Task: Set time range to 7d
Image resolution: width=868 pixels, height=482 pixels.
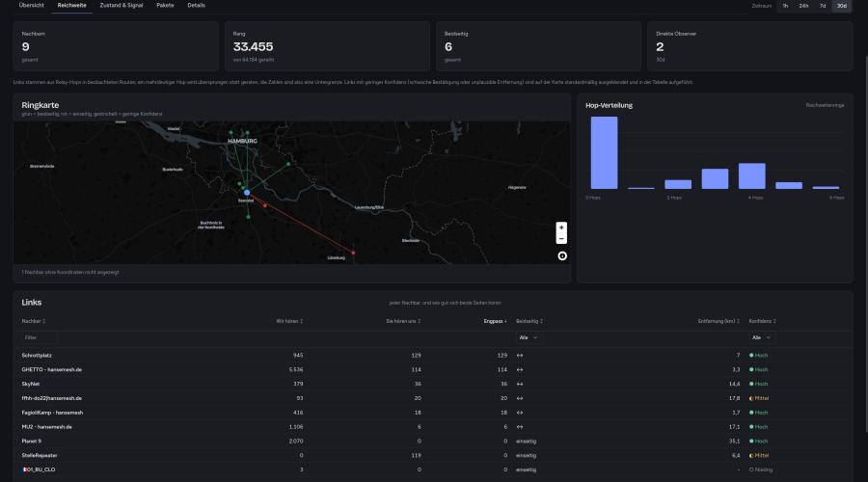Action: point(823,6)
